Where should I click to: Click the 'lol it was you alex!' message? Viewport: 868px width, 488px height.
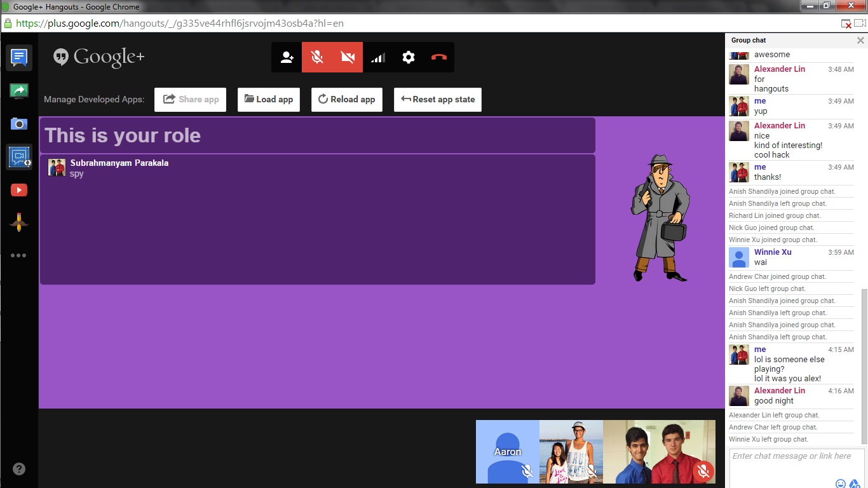pos(787,379)
